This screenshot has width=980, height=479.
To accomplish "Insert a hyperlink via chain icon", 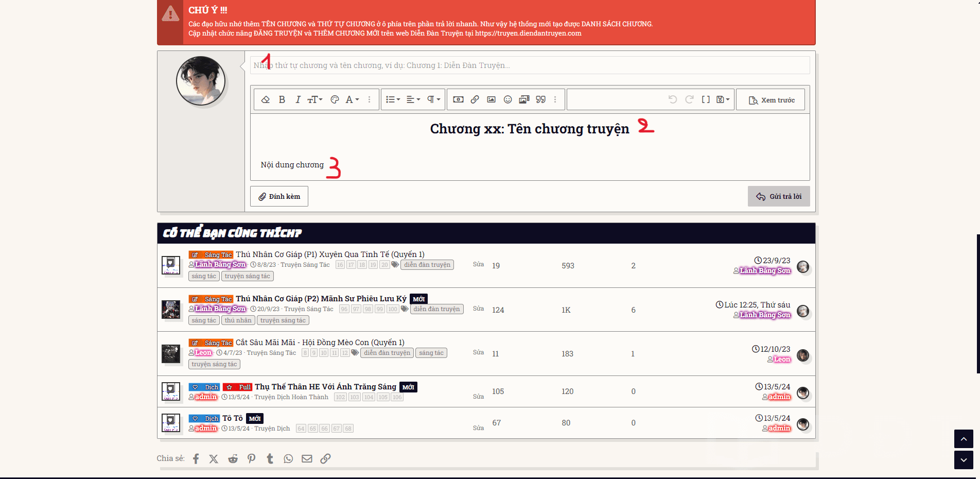I will (475, 99).
